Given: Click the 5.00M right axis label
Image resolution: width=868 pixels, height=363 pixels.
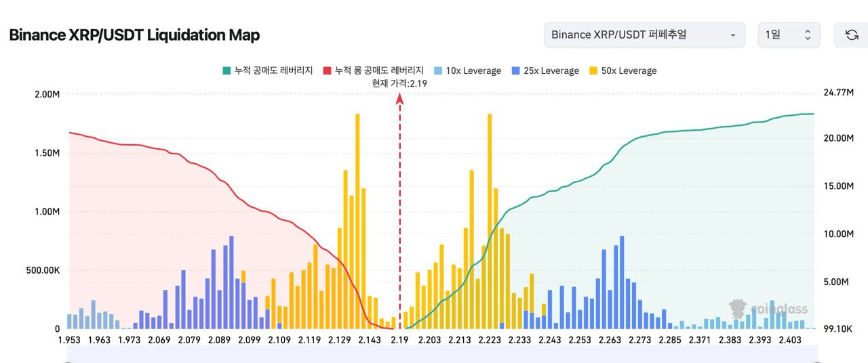Looking at the screenshot, I should (x=835, y=281).
